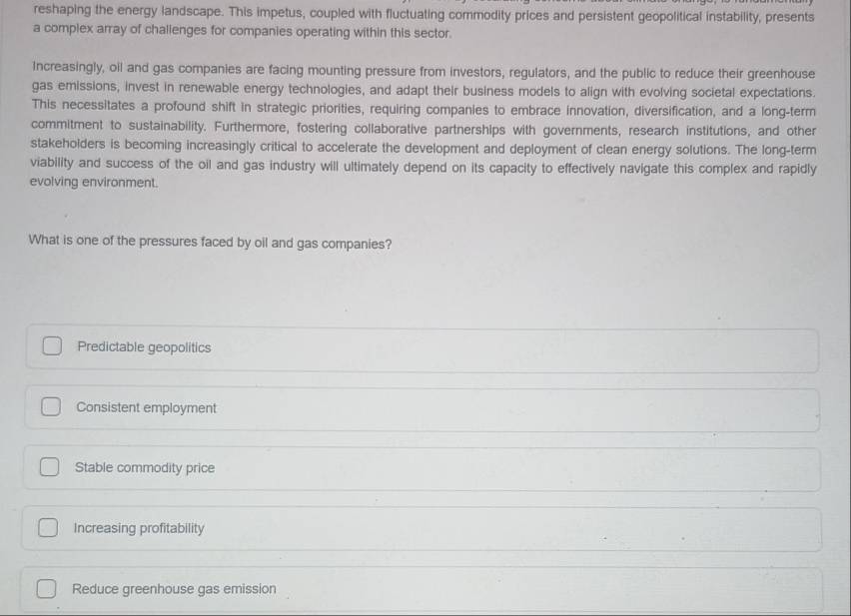This screenshot has width=851, height=616.
Task: Click the 'Predictable geopolitics' answer label text
Action: pyautogui.click(x=144, y=347)
